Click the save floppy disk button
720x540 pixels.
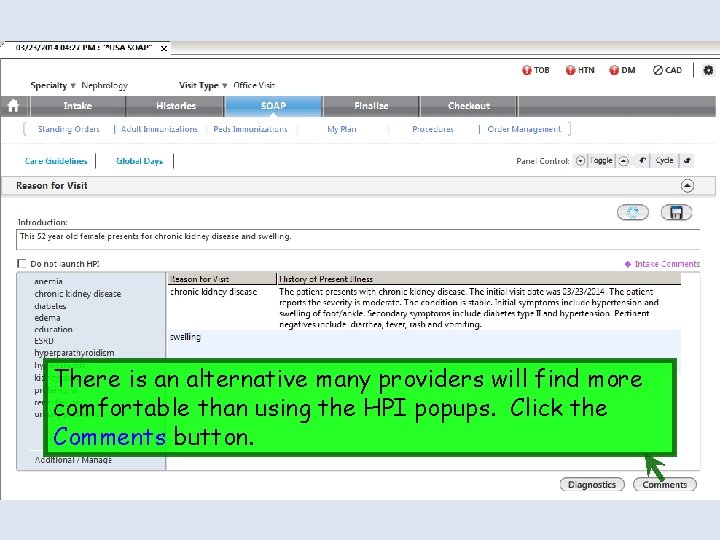click(x=676, y=212)
